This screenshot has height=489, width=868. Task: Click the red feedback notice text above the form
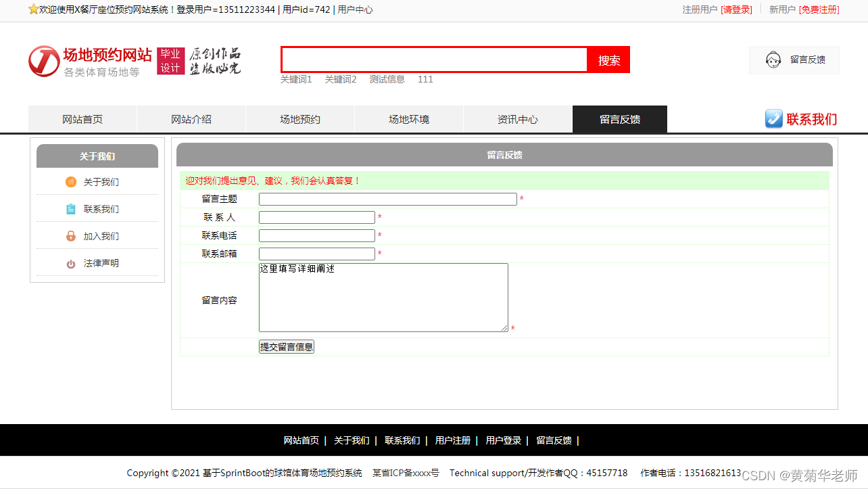[x=273, y=181]
